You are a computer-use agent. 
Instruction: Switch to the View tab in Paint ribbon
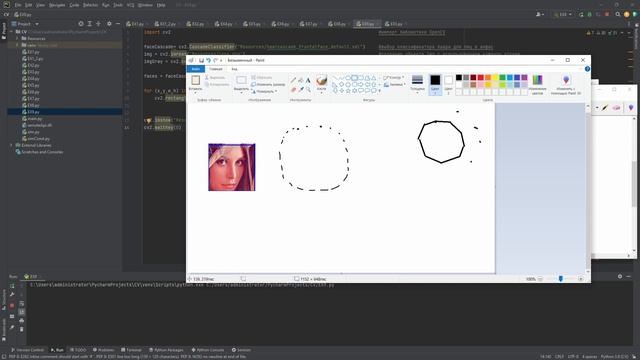[x=234, y=69]
